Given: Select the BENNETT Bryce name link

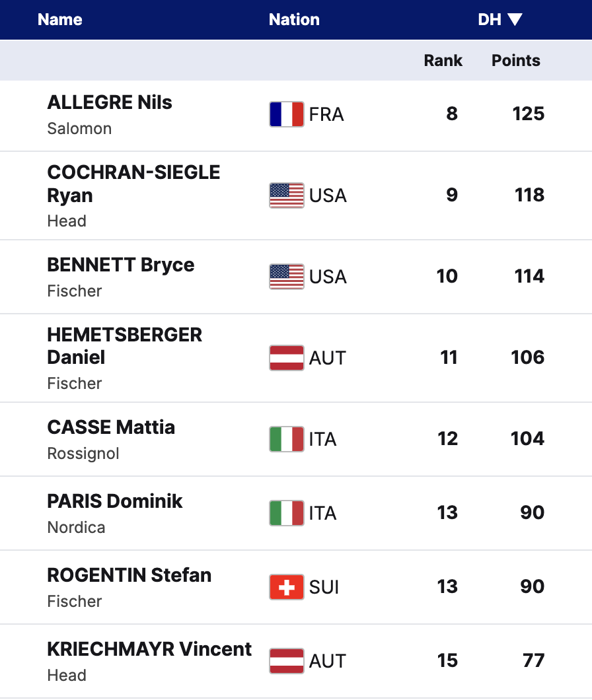Looking at the screenshot, I should 121,265.
